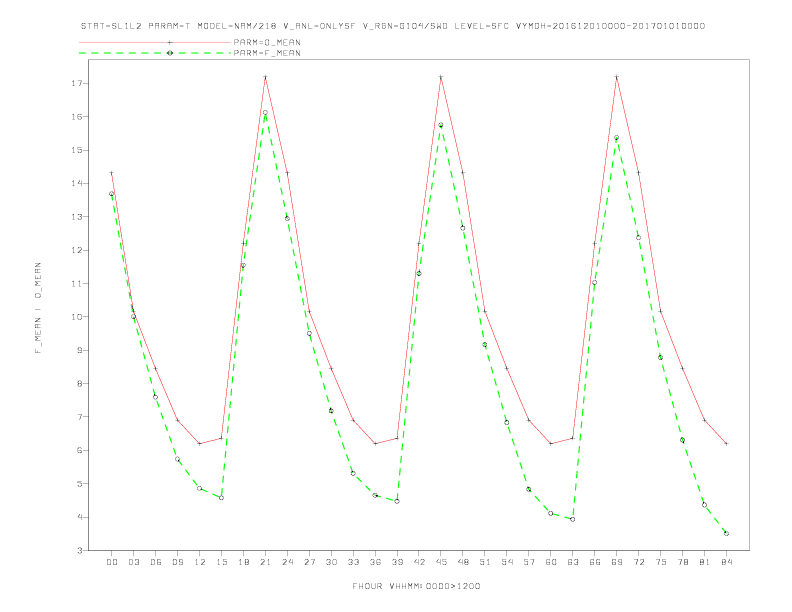Click the x-axis tick label 18

[243, 562]
